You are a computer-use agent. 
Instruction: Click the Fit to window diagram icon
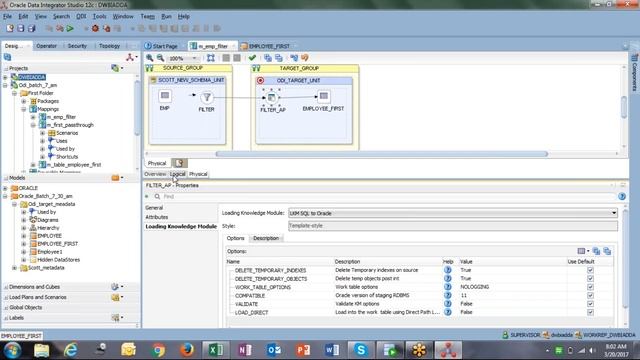pos(211,58)
